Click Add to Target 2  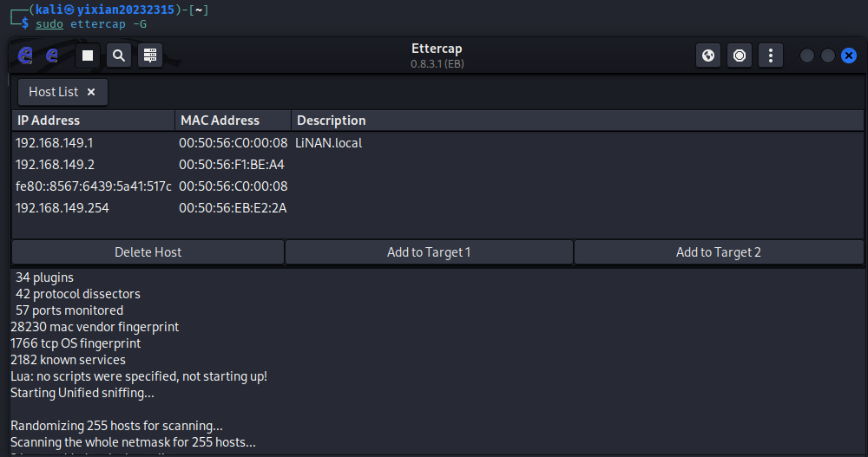[x=718, y=252]
